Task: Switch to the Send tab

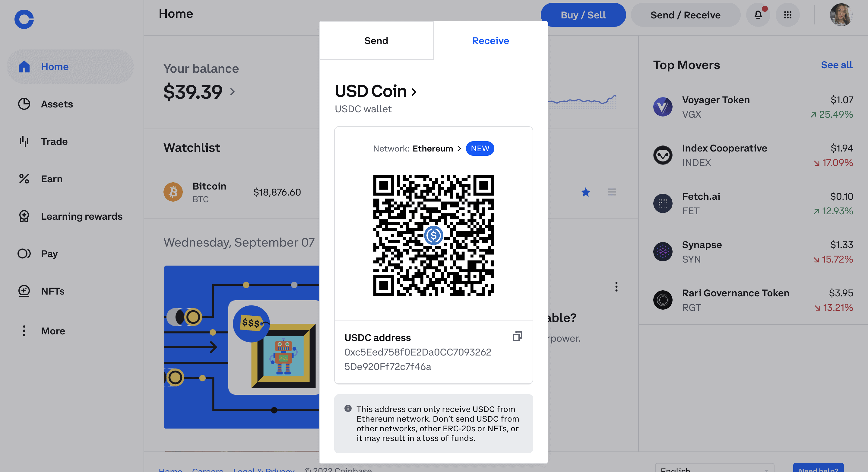Action: 376,40
